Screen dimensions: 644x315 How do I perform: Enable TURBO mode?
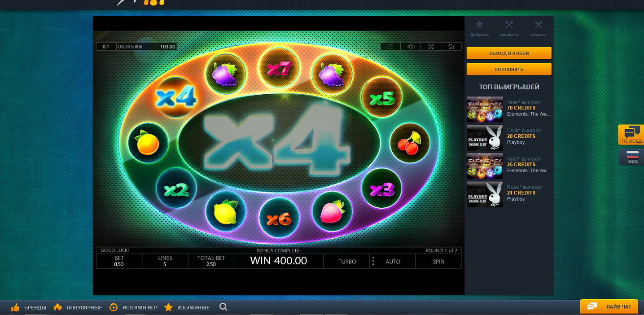(346, 261)
